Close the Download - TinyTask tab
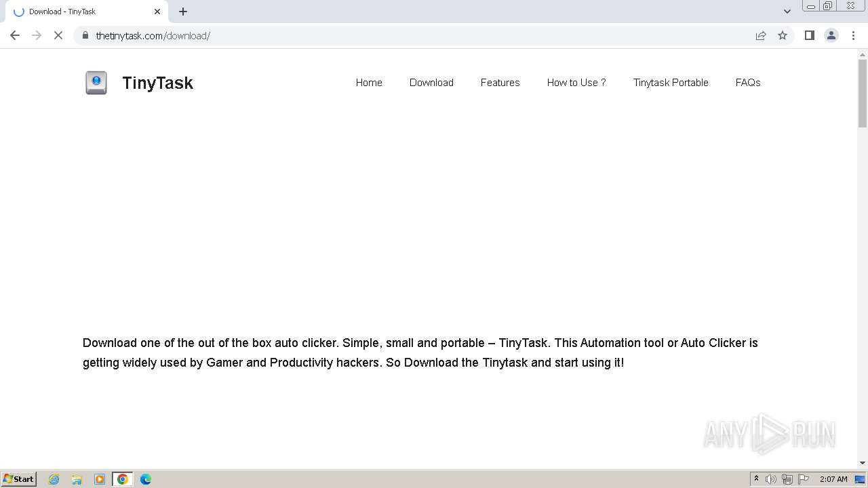This screenshot has width=868, height=488. pyautogui.click(x=157, y=12)
